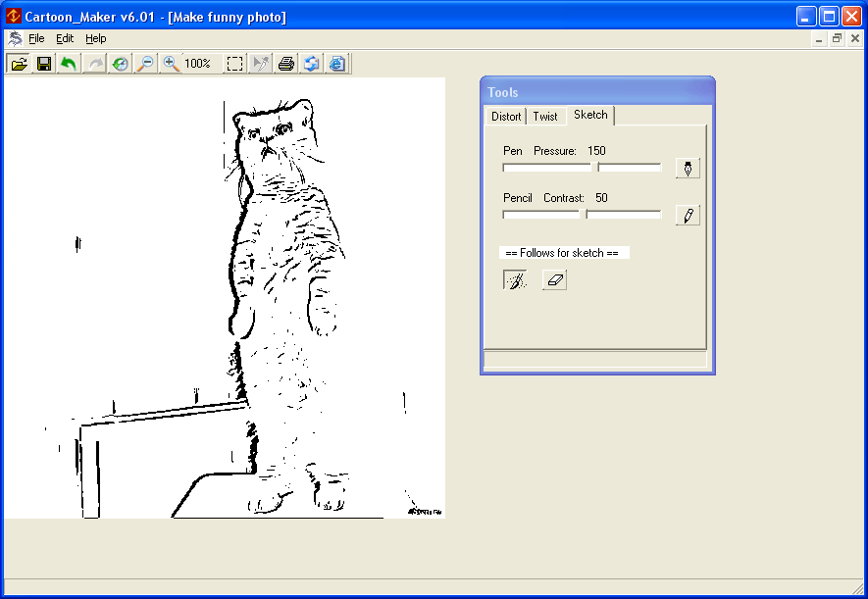The image size is (868, 599).
Task: Save the cartoon with the diskette icon
Action: coord(44,63)
